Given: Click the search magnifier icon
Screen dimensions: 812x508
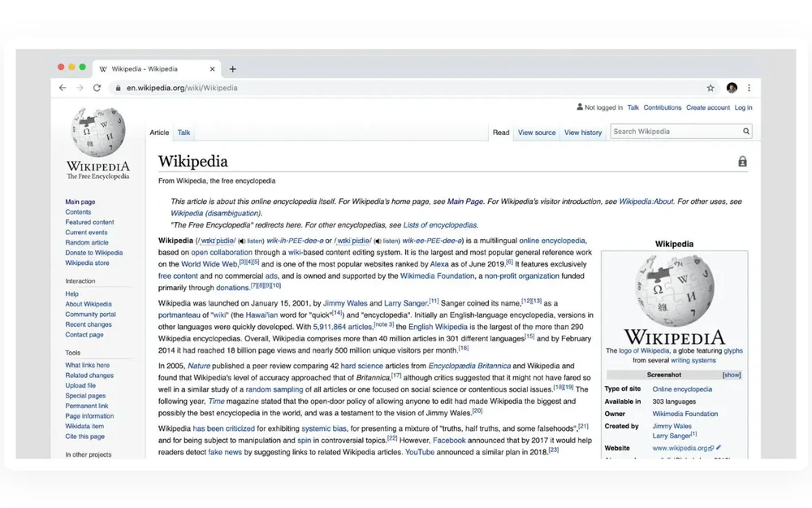Looking at the screenshot, I should (x=746, y=131).
